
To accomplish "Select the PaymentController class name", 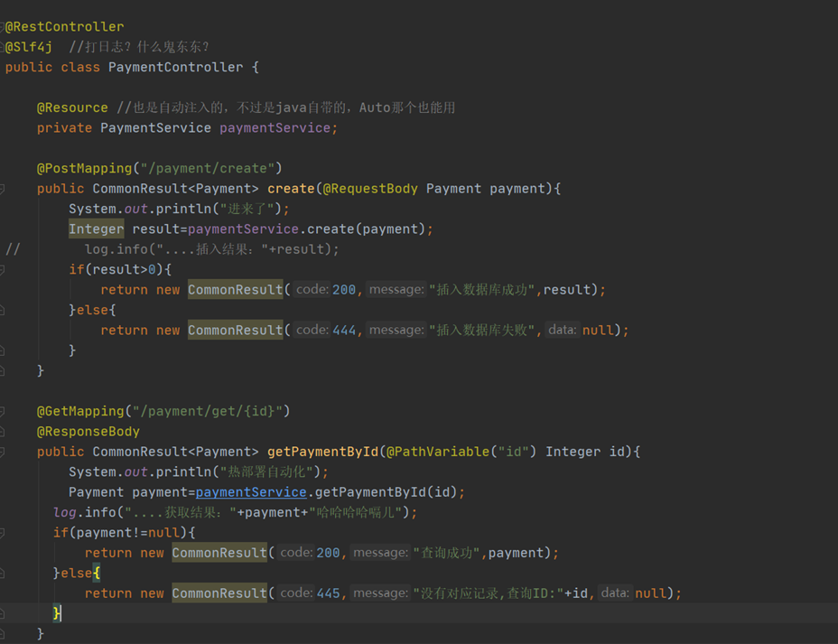I will [175, 68].
